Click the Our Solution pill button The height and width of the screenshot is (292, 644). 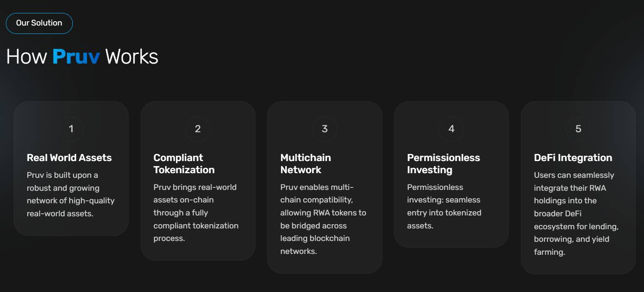click(39, 23)
